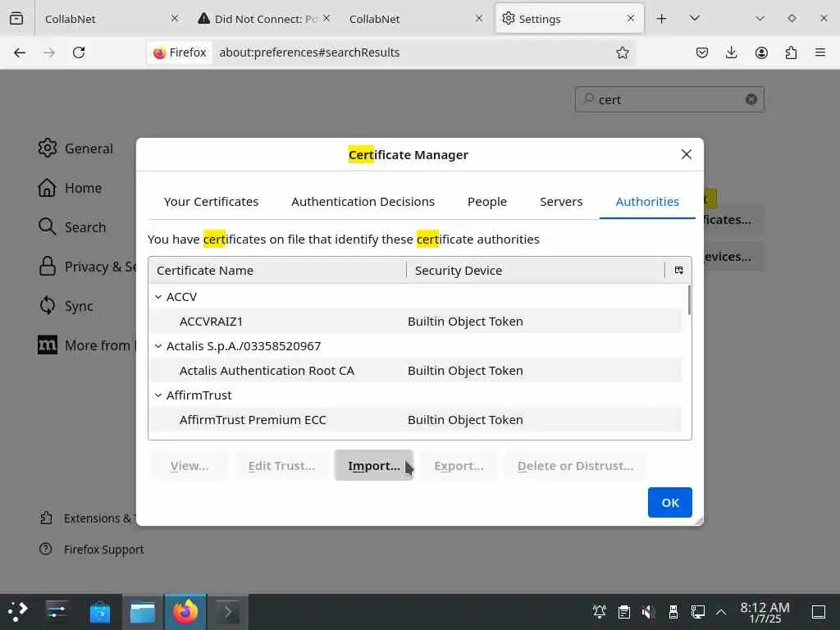Open clipboard icon in system tray
The height and width of the screenshot is (630, 840).
[624, 611]
